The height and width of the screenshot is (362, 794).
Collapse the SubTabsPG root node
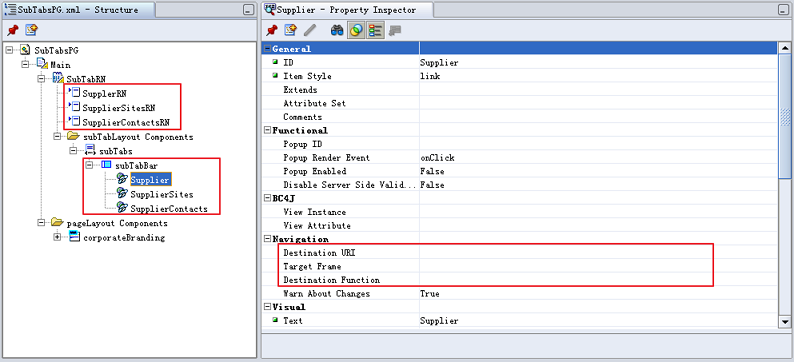(x=9, y=50)
